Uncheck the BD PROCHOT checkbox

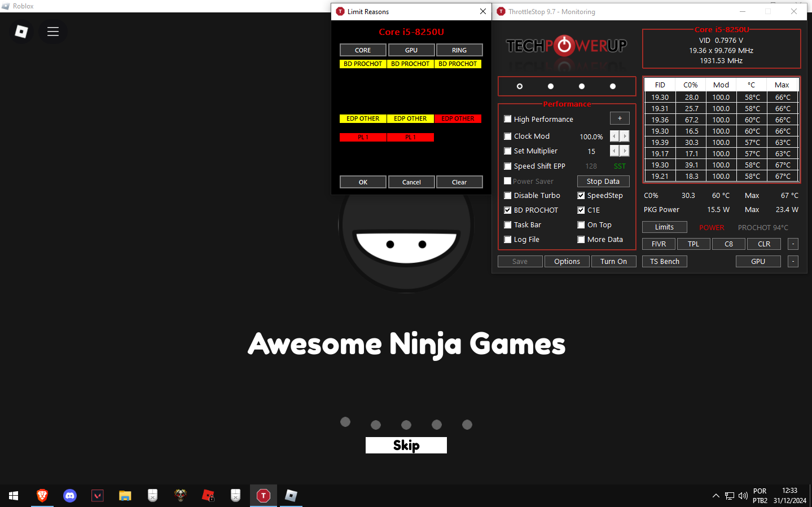508,210
